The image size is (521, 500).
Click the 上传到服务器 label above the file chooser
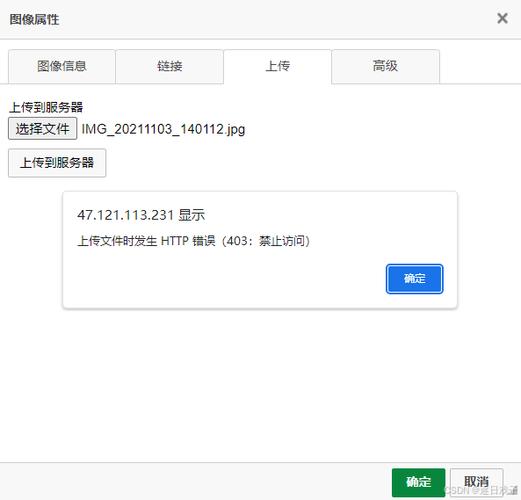pos(46,107)
